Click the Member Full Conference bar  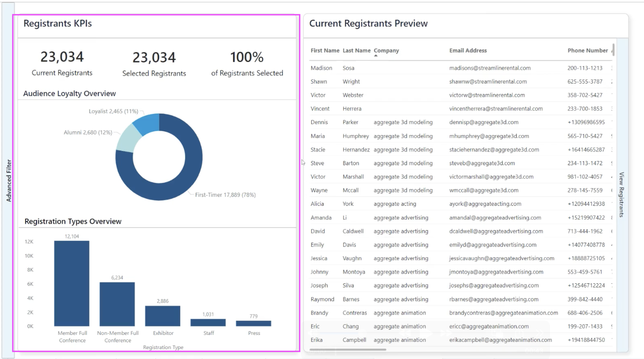72,283
